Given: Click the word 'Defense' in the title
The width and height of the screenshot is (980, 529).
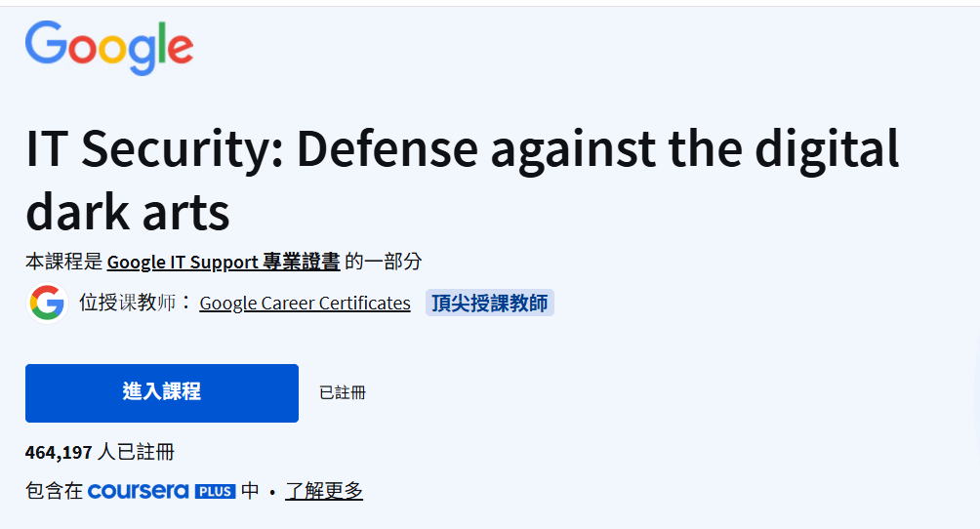Looking at the screenshot, I should coord(388,148).
